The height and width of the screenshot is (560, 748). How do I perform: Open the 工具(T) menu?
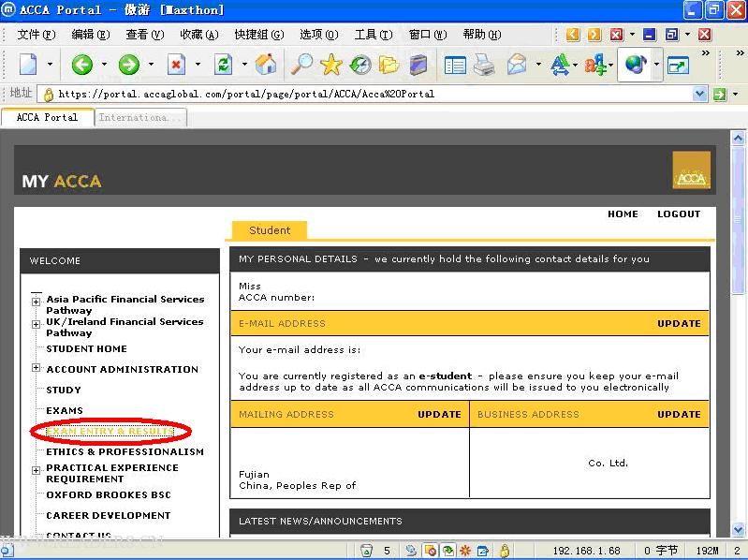pos(373,35)
